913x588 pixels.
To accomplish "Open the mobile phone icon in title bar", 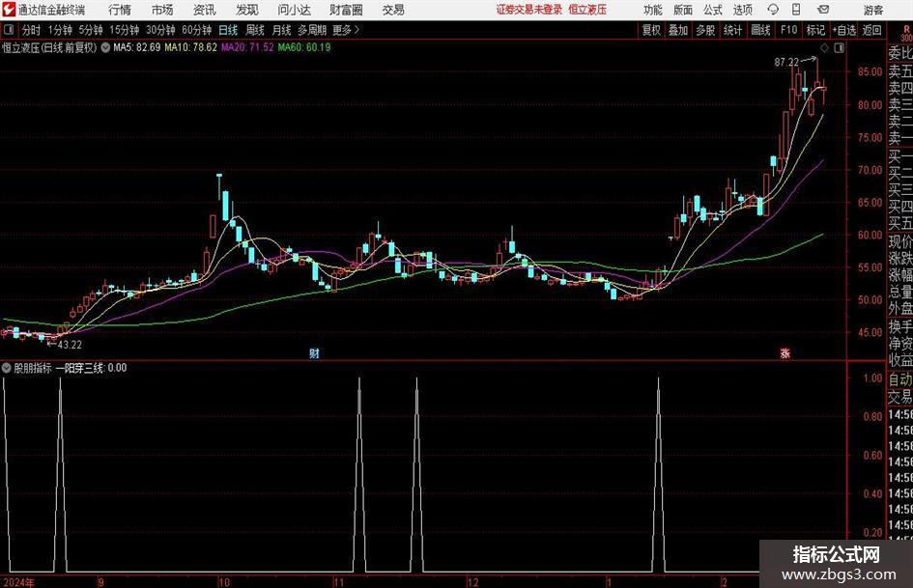I will (x=796, y=10).
